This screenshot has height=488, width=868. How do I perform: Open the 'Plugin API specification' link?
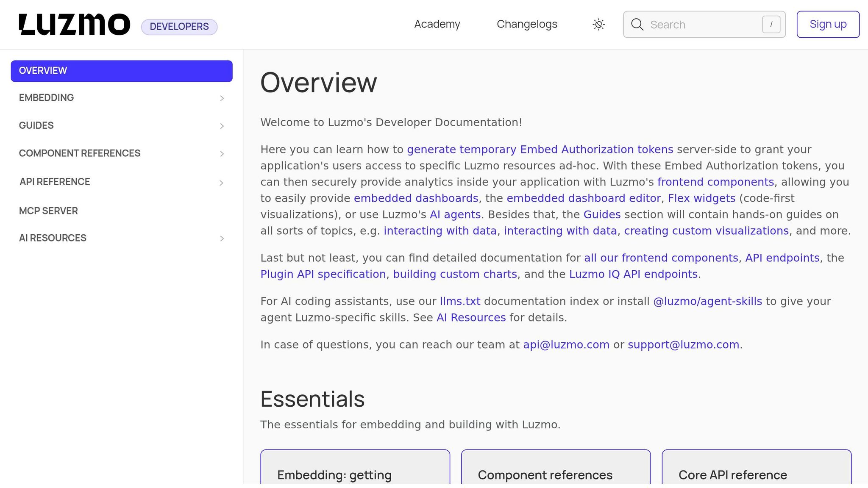(323, 274)
